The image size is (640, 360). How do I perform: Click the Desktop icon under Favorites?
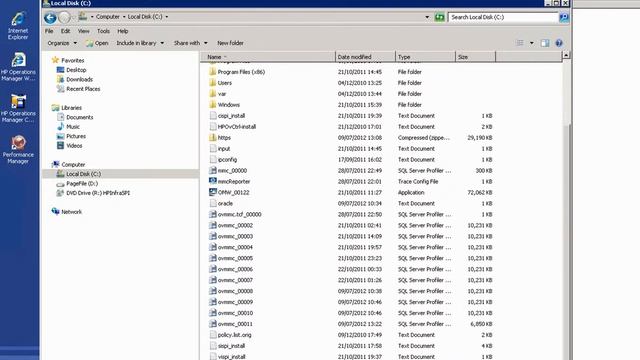[60, 70]
